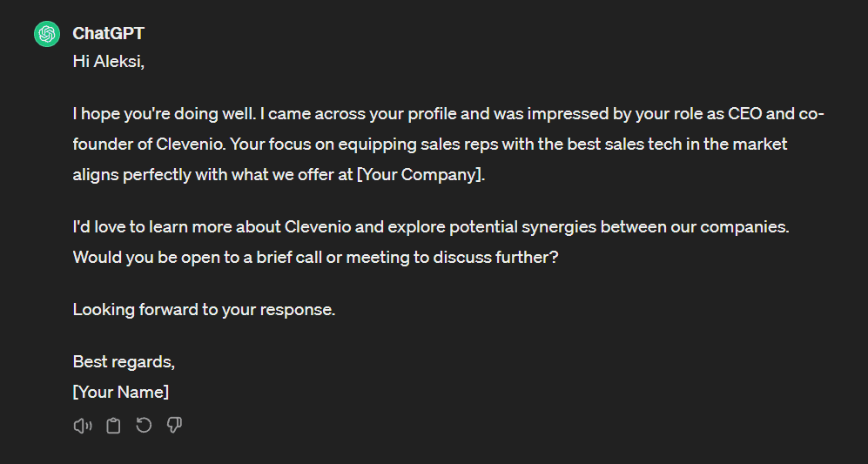Give the response a thumbs down
The image size is (868, 464).
[x=174, y=426]
